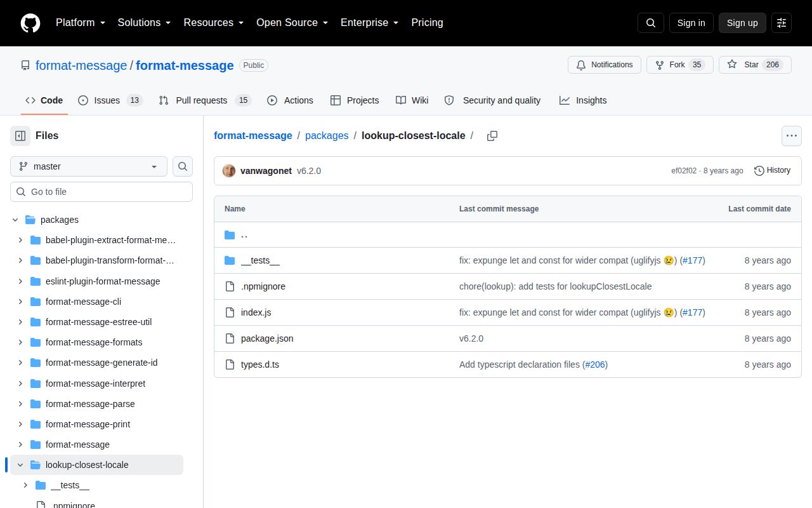Collapse the packages folder chevron
Screen dimensions: 812x508
(15, 220)
